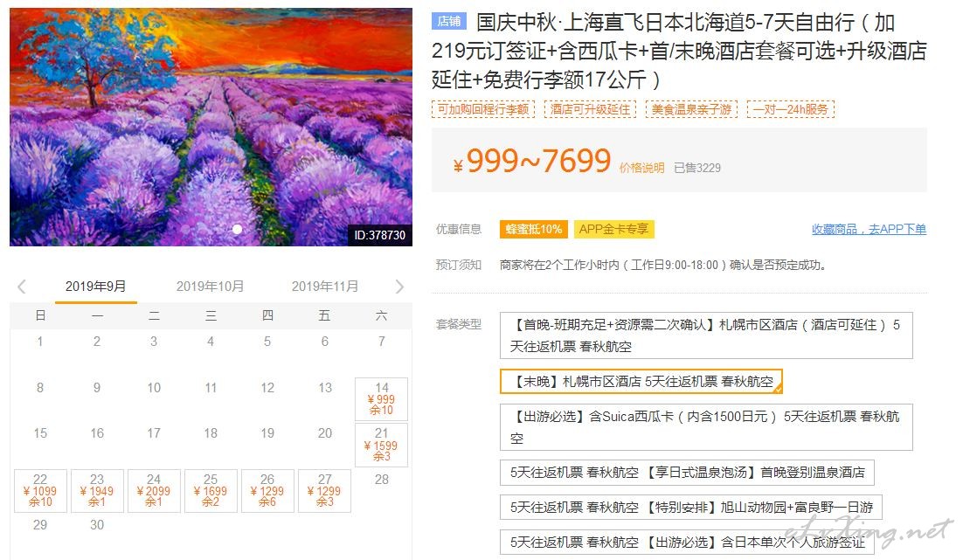963x560 pixels.
Task: Go to previous calendar month arrow
Action: coord(22,287)
